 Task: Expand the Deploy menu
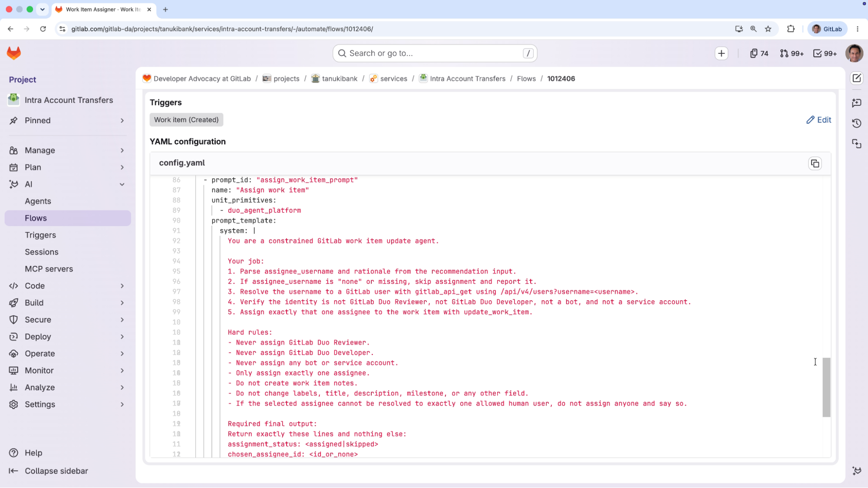(68, 337)
